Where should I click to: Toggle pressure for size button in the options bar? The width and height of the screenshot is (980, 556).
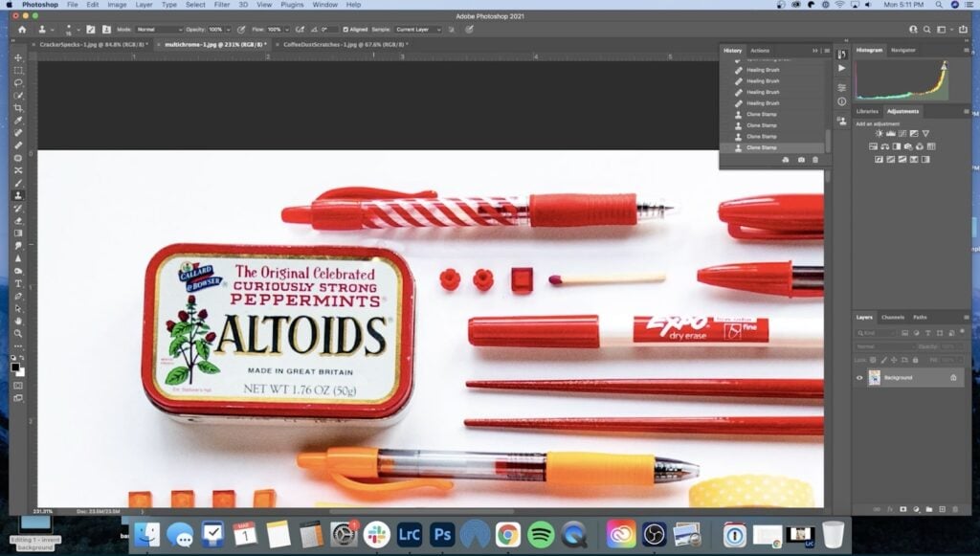click(469, 30)
